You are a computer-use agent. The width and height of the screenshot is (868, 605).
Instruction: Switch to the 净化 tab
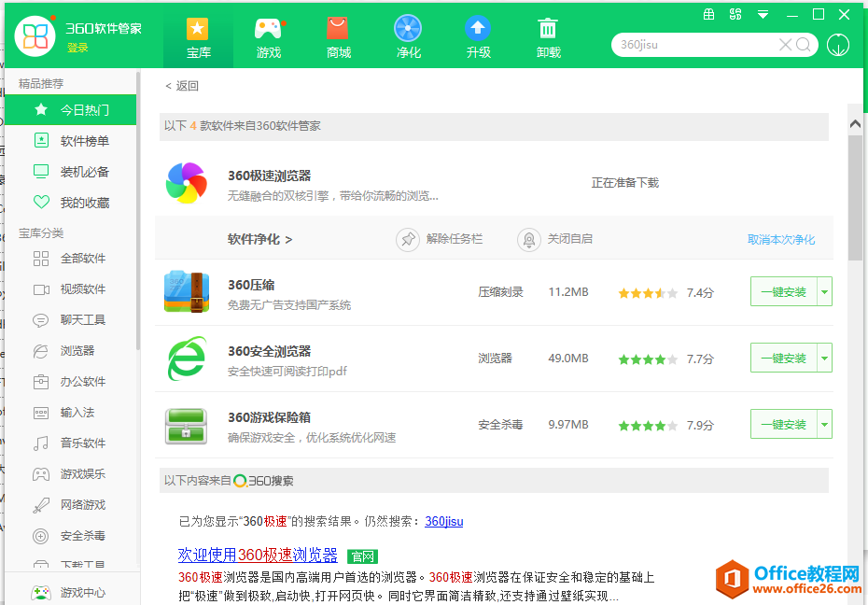pos(408,37)
